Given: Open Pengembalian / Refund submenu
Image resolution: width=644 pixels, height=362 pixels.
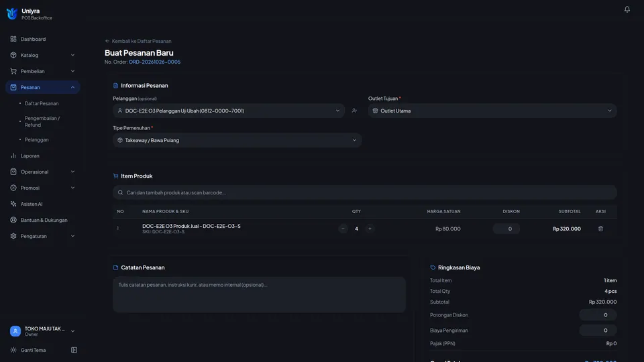Looking at the screenshot, I should coord(42,121).
